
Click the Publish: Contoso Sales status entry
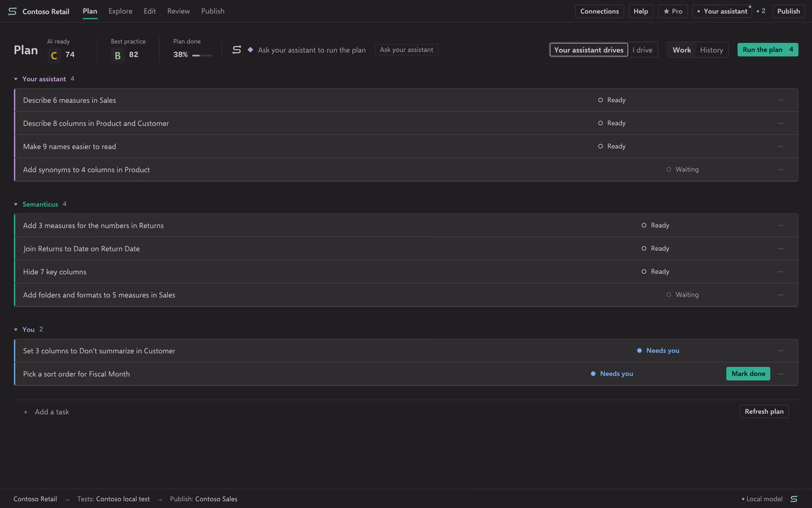pos(204,499)
